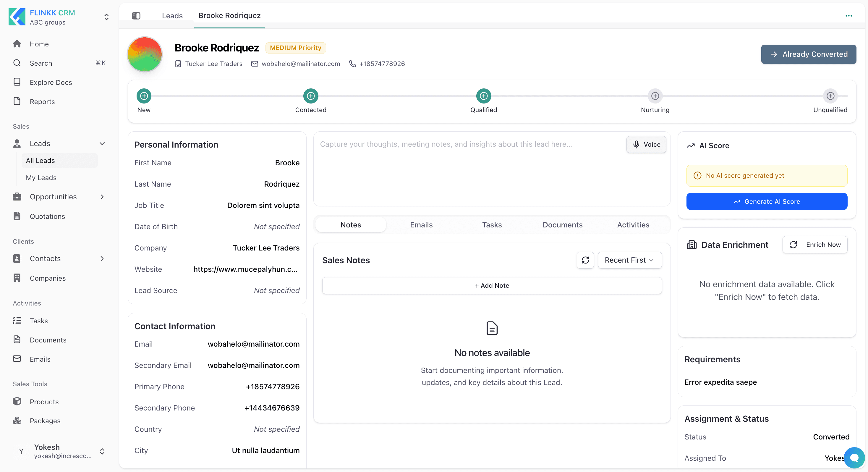Screen dimensions: 868x472
Task: Click the Job Title value Dolorem sint volupta
Action: click(263, 205)
